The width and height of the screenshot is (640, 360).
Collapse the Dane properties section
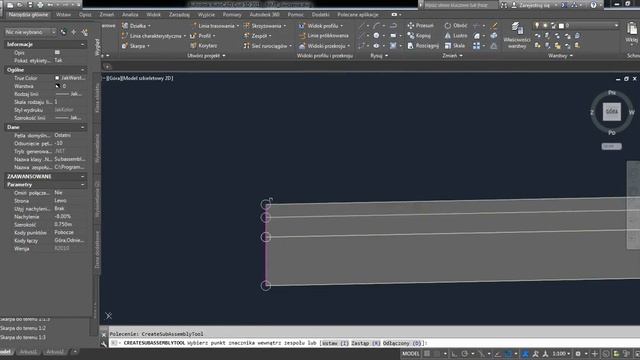pyautogui.click(x=82, y=127)
